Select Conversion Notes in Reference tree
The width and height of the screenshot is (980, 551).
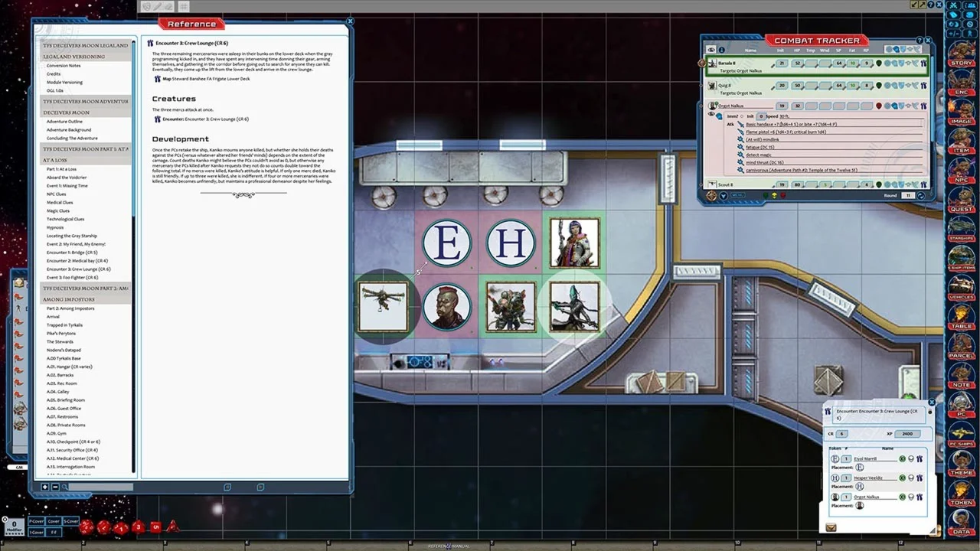click(x=64, y=66)
